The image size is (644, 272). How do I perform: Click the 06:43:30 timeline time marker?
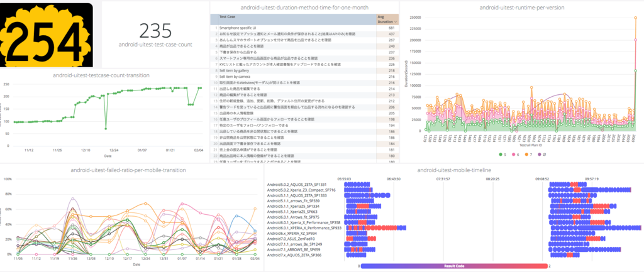(394, 179)
